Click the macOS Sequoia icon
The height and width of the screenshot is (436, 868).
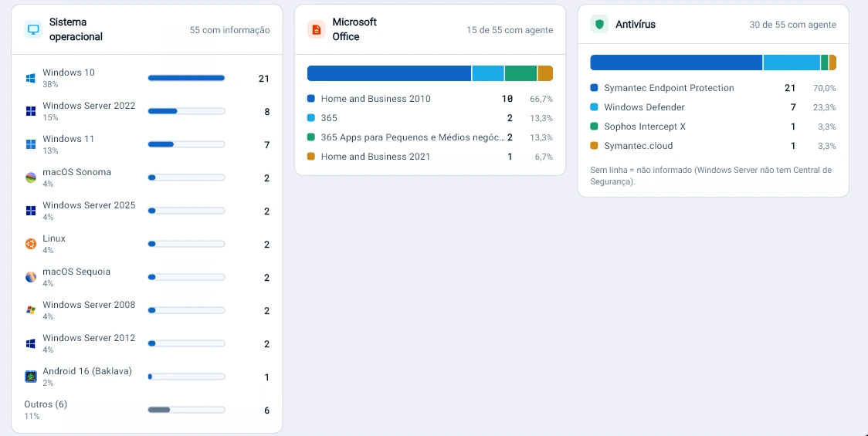31,277
